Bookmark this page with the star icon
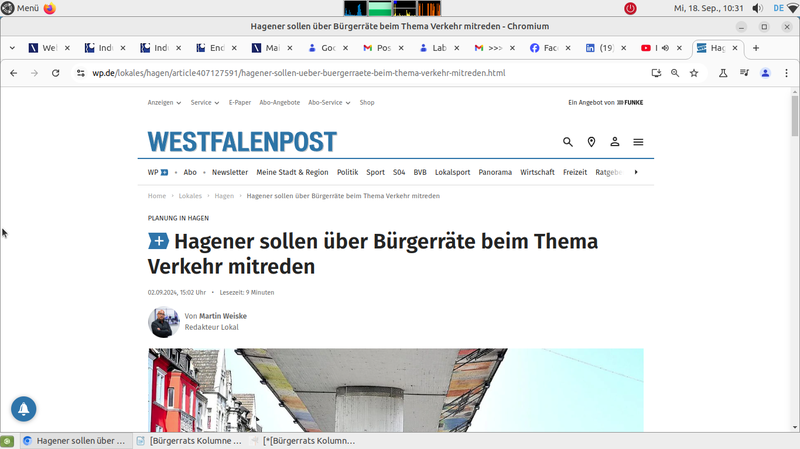The image size is (800, 449). 694,73
